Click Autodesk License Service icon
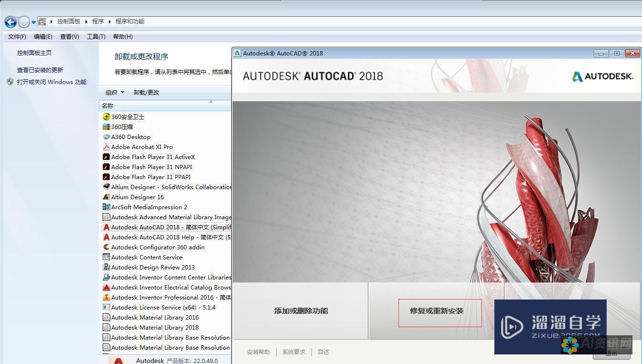Viewport: 642px width, 364px height. click(x=106, y=307)
